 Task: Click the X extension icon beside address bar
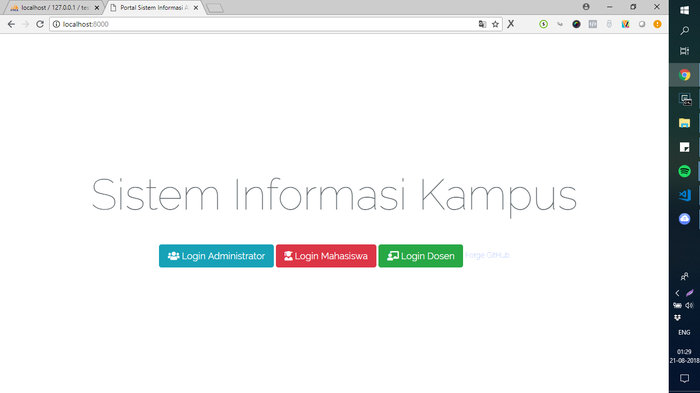[x=511, y=24]
